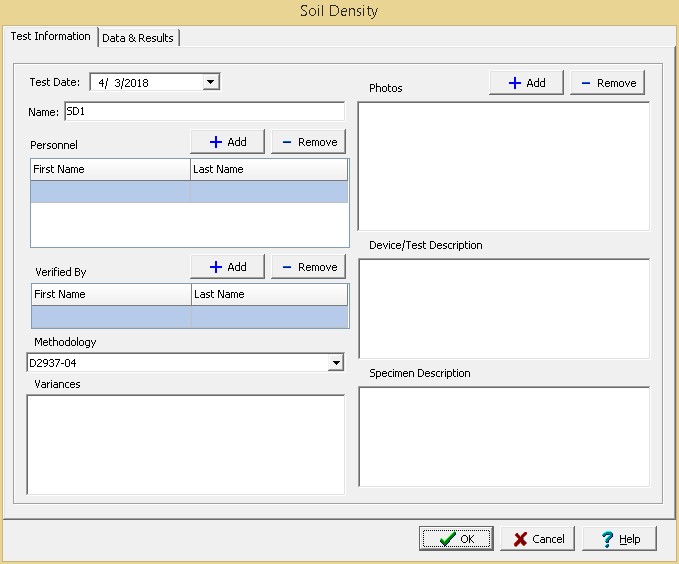Click the Photos list area
The image size is (679, 564).
pos(503,166)
